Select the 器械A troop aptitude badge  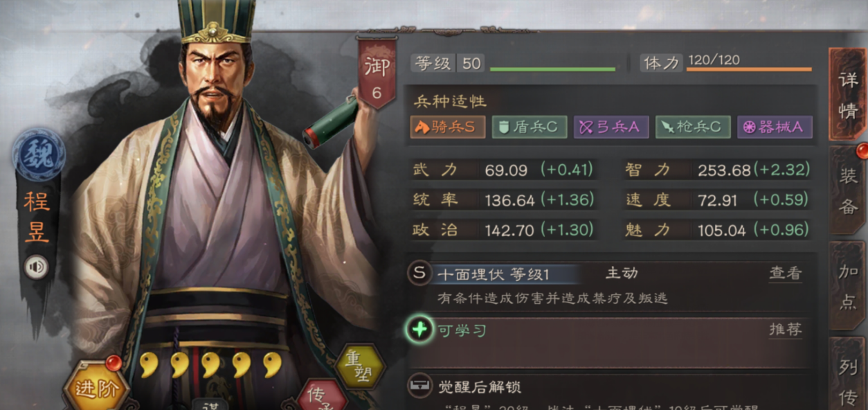pyautogui.click(x=775, y=127)
